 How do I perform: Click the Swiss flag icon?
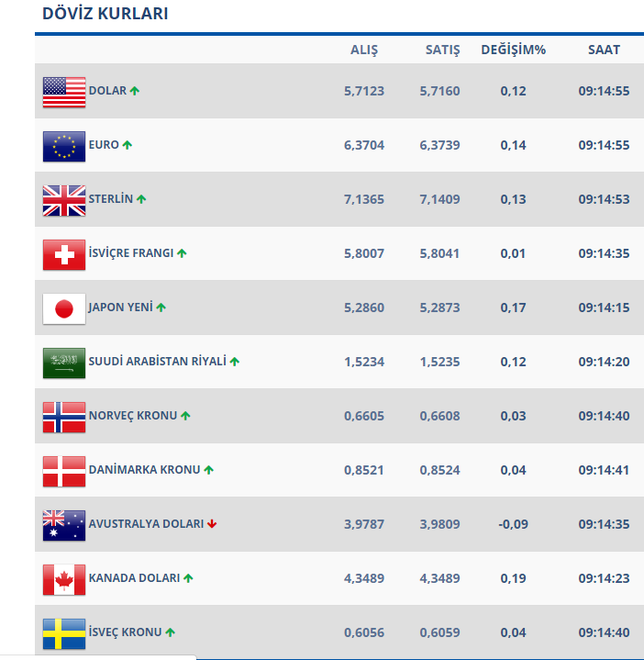click(64, 253)
